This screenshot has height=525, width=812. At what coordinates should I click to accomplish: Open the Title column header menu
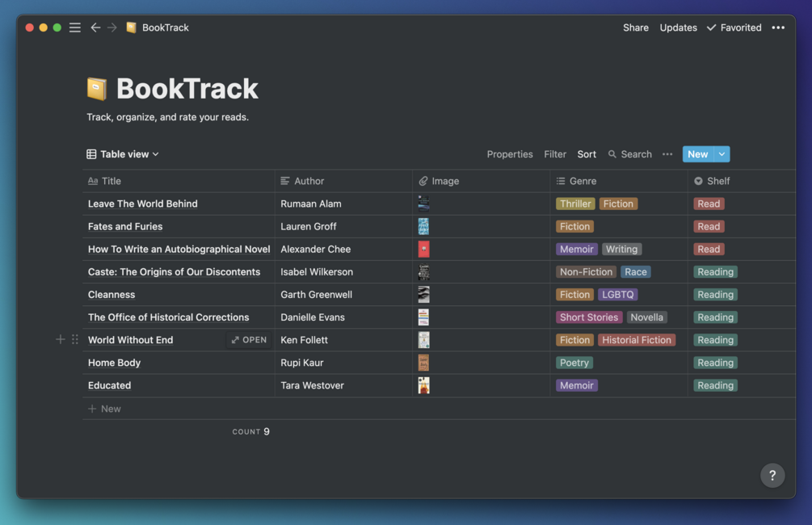click(x=178, y=181)
